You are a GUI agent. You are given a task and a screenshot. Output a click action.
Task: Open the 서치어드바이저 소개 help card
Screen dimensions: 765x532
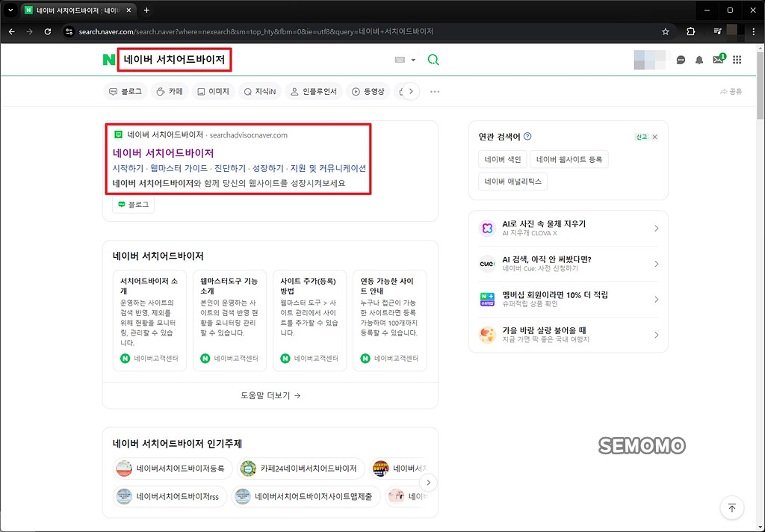click(149, 321)
